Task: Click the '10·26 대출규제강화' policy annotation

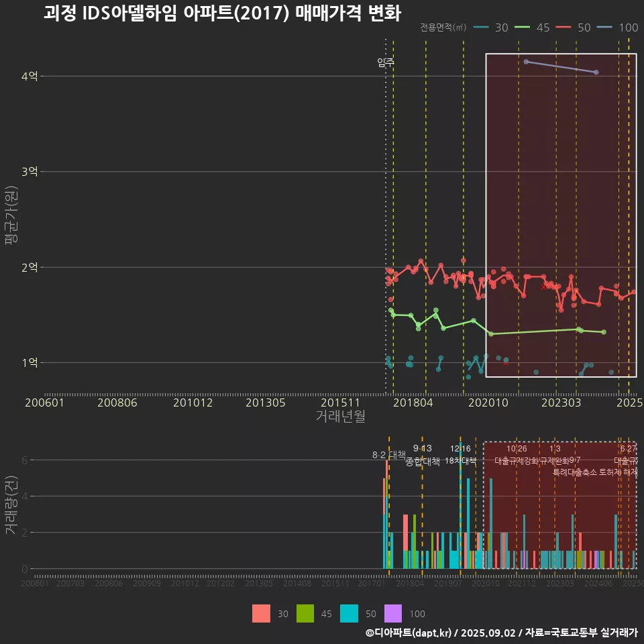Action: 517,454
